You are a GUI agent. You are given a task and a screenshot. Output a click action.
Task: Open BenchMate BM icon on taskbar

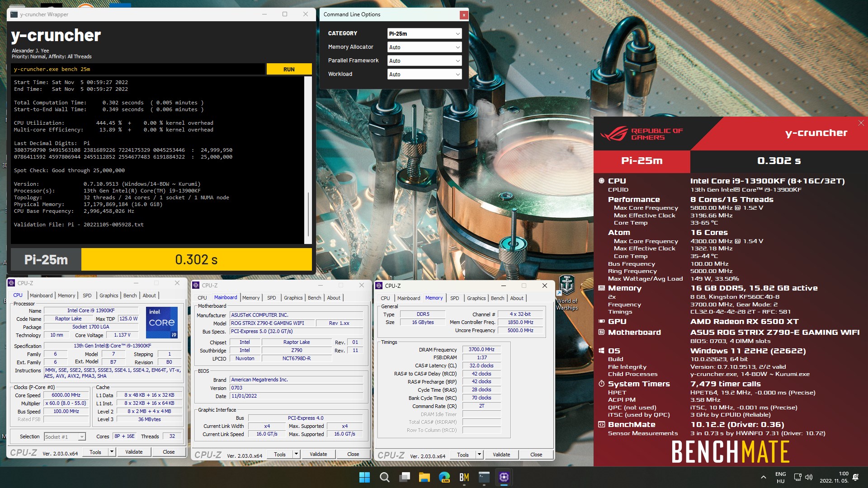(464, 477)
